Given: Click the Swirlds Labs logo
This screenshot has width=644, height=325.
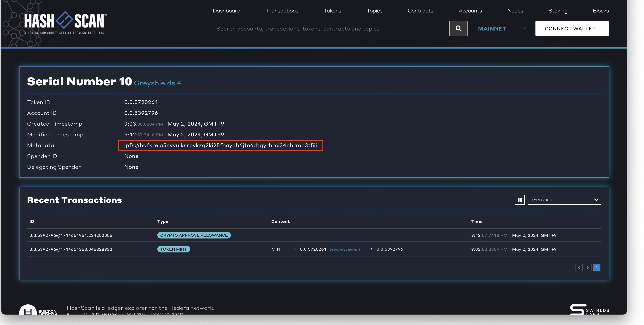Looking at the screenshot, I should point(589,309).
